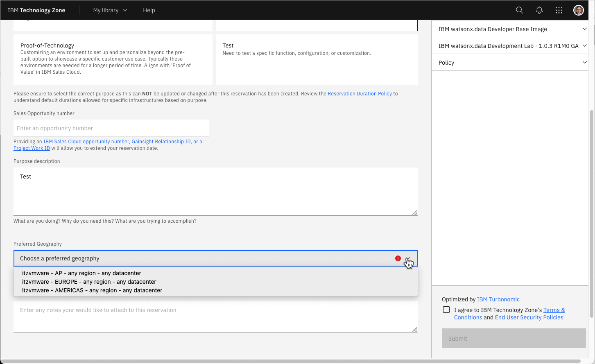Select itzvmware AMERICAS any region option
595x364 pixels.
(216, 290)
